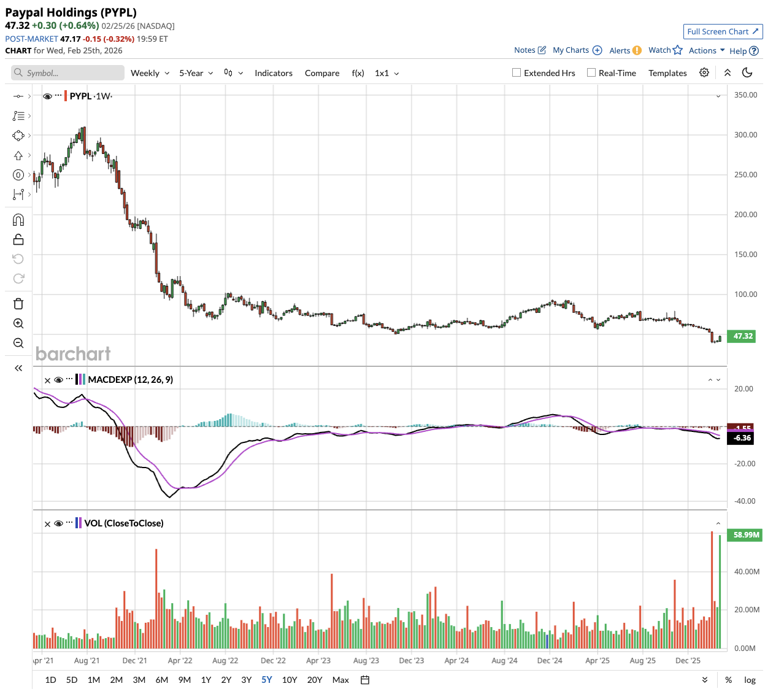
Task: Choose the geometric shapes tool
Action: pos(18,136)
